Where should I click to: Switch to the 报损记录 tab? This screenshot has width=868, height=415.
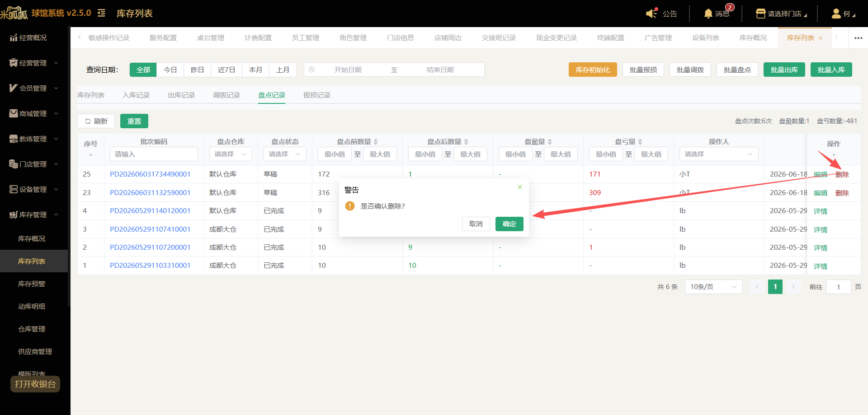[x=317, y=95]
